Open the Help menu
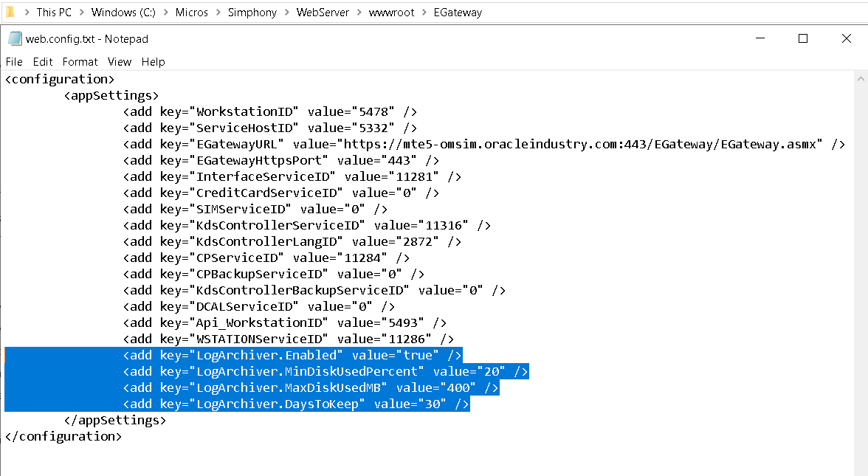Viewport: 868px width, 476px height. click(x=153, y=62)
